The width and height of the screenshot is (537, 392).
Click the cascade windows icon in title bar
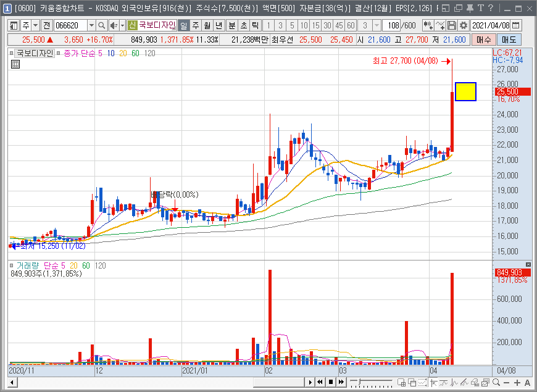point(458,8)
